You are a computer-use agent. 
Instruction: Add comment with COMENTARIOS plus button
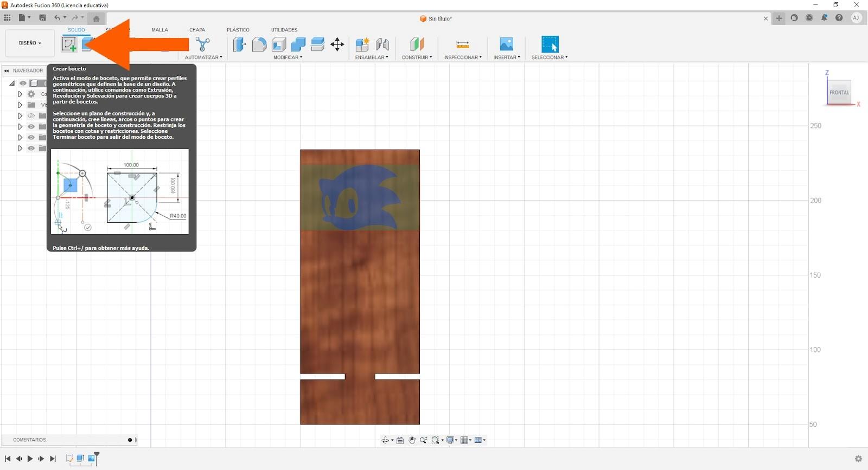click(x=130, y=440)
